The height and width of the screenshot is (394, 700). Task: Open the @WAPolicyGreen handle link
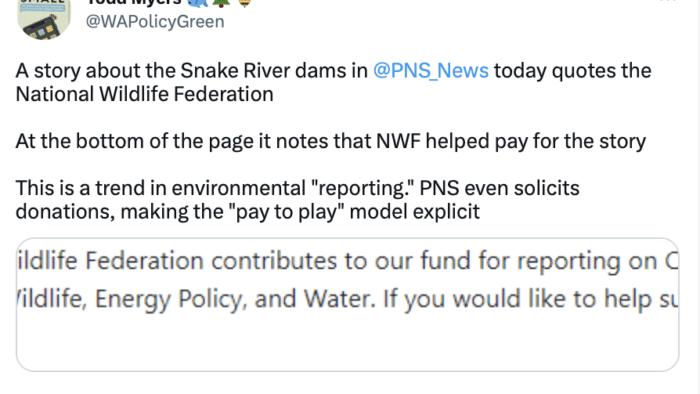coord(155,22)
